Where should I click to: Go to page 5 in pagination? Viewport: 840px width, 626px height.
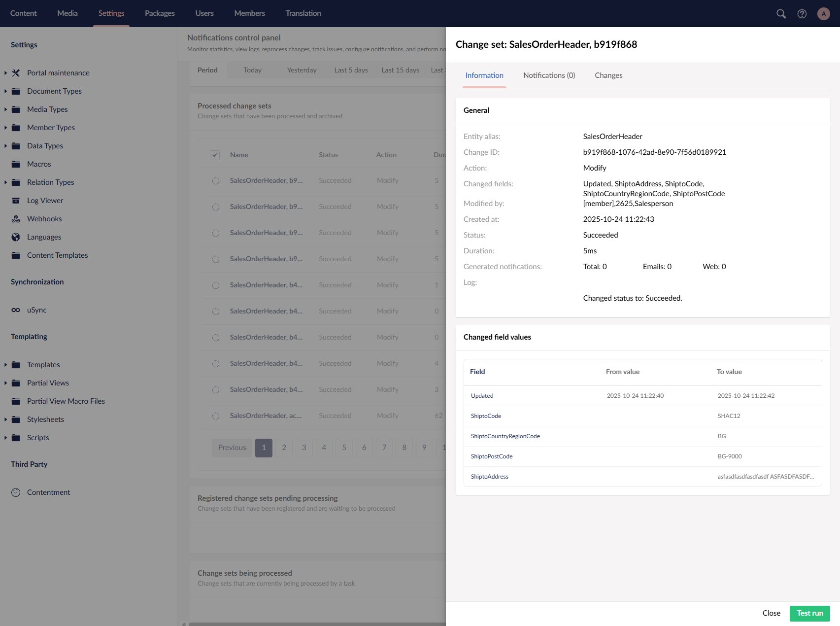click(x=344, y=448)
